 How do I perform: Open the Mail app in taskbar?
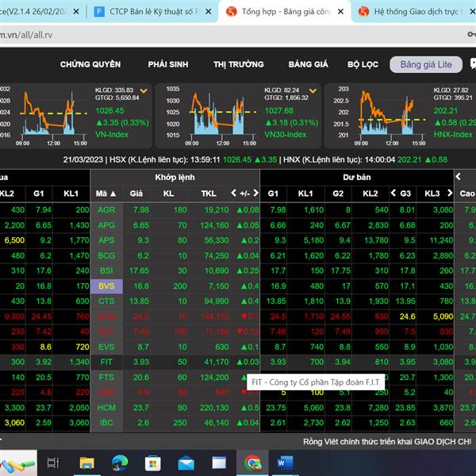[x=186, y=462]
